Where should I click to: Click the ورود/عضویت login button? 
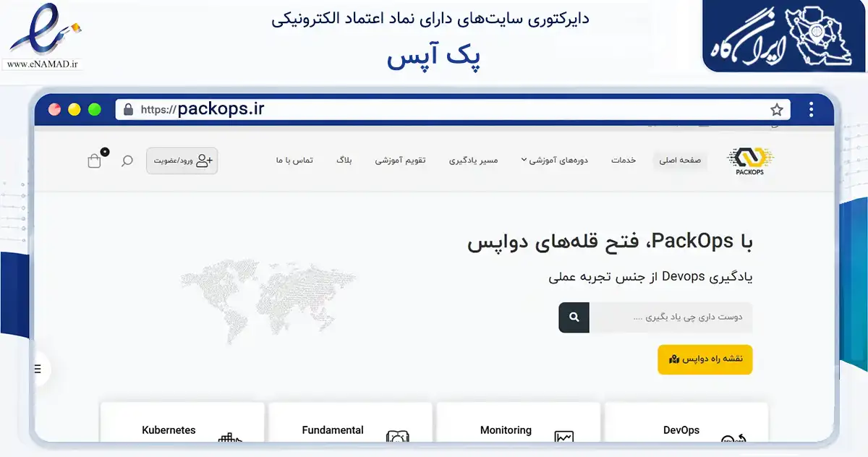point(182,161)
